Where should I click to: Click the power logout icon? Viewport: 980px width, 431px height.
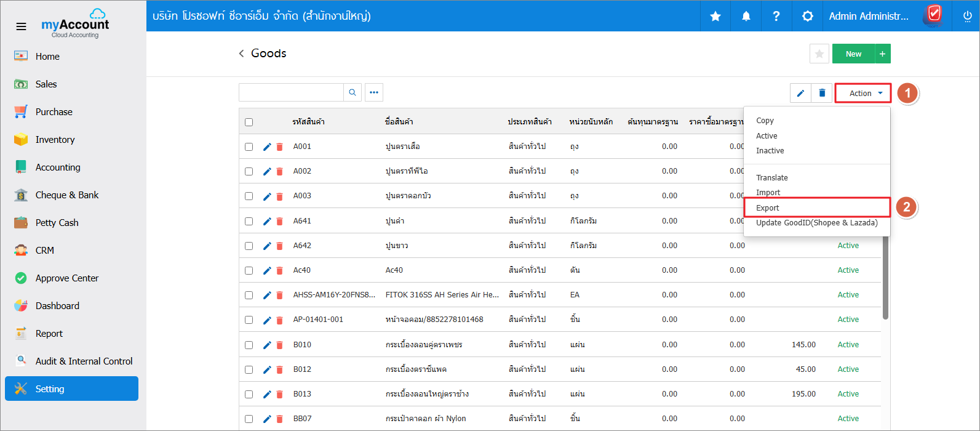click(x=967, y=16)
